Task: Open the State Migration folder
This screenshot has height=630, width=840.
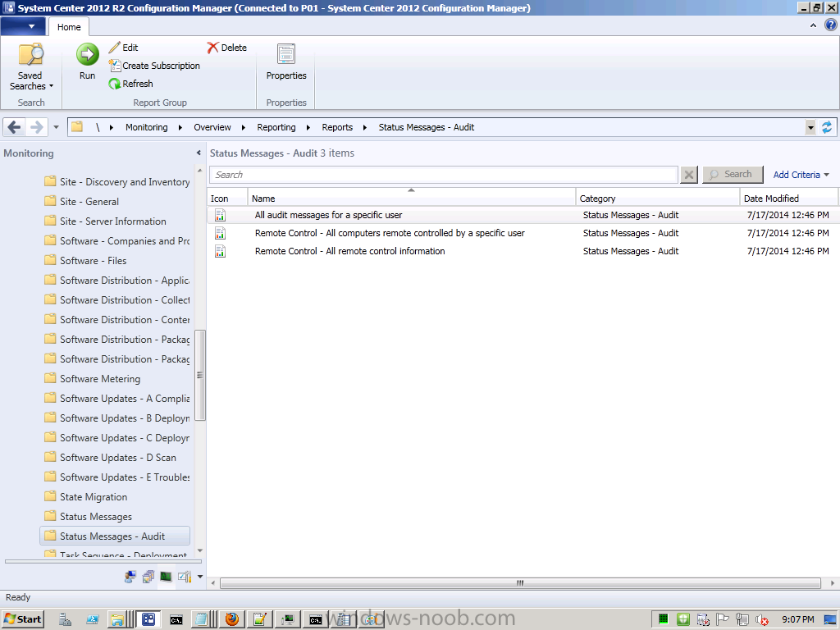Action: [x=94, y=496]
